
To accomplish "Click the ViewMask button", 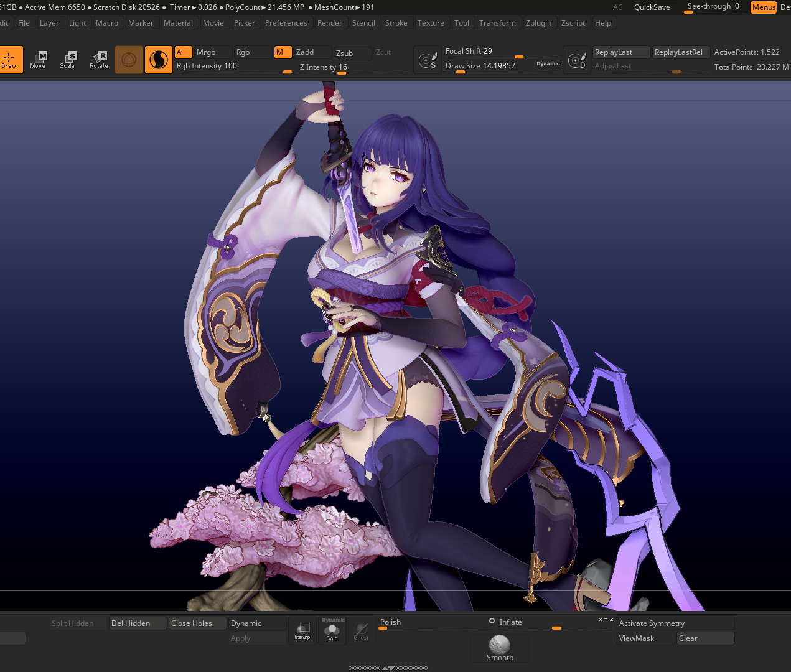I will point(645,638).
